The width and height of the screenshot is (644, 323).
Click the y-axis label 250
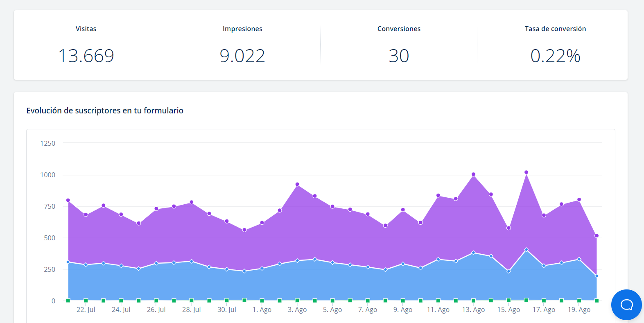coord(50,269)
